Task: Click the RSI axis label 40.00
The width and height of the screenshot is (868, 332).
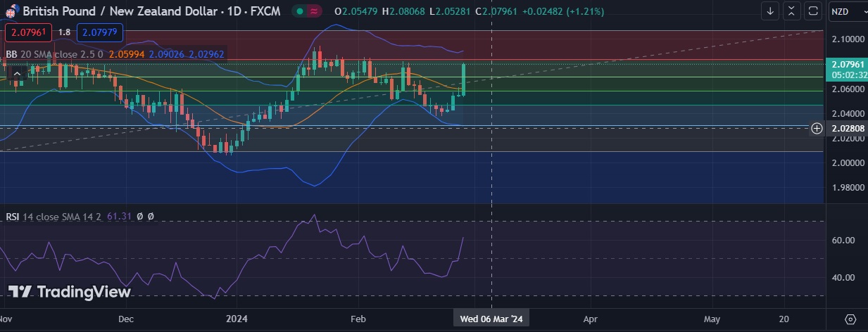Action: click(843, 278)
